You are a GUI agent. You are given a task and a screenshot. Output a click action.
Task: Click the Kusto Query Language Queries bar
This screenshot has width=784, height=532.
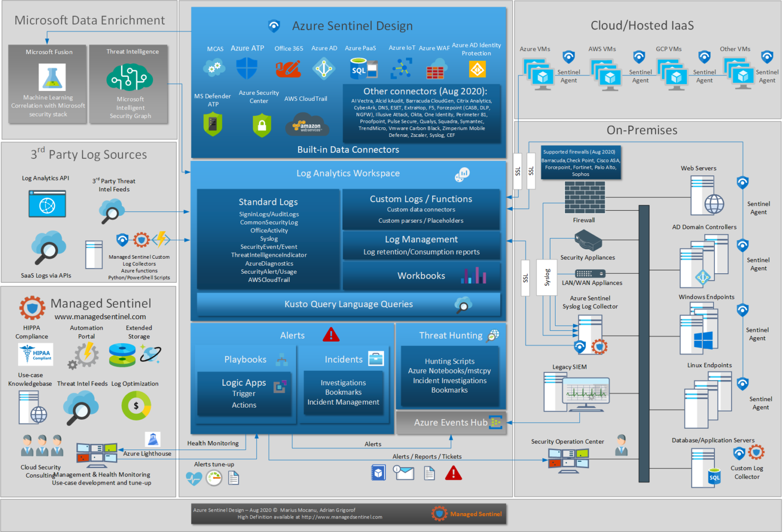coord(348,304)
